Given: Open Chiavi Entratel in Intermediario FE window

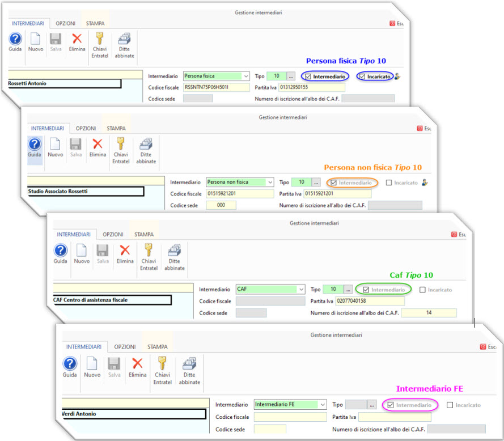Looking at the screenshot, I should pos(162,370).
